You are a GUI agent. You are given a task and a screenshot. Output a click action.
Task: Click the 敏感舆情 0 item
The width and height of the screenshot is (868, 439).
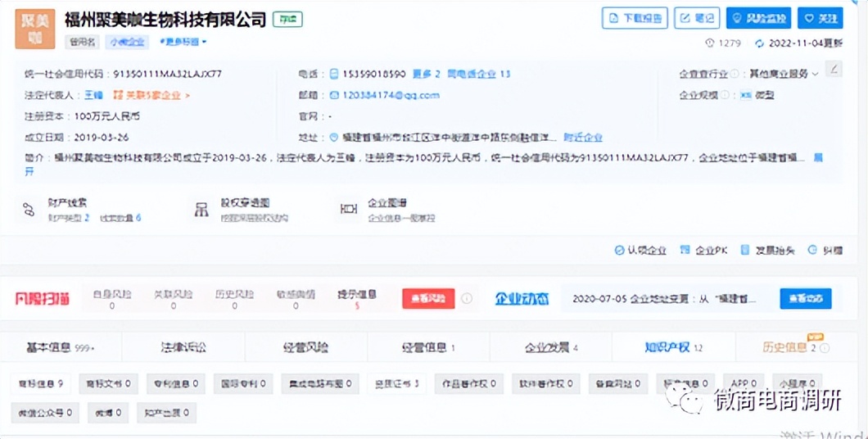click(x=296, y=299)
